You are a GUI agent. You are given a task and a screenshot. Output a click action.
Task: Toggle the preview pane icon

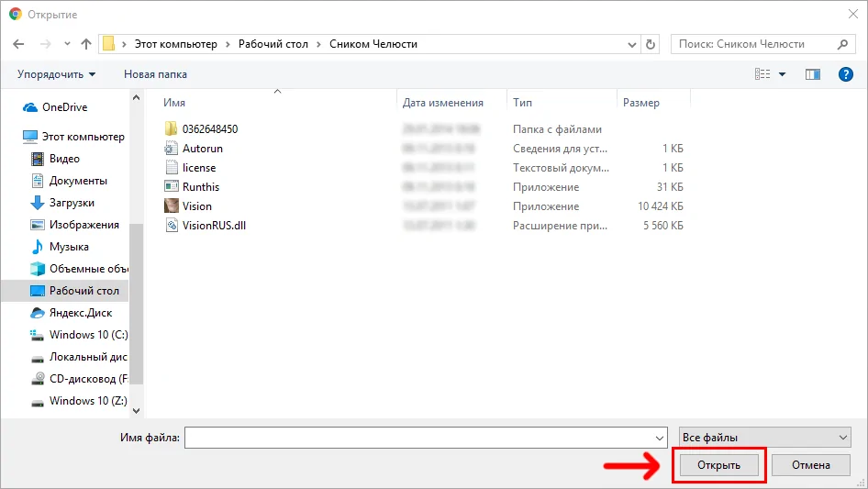point(811,74)
